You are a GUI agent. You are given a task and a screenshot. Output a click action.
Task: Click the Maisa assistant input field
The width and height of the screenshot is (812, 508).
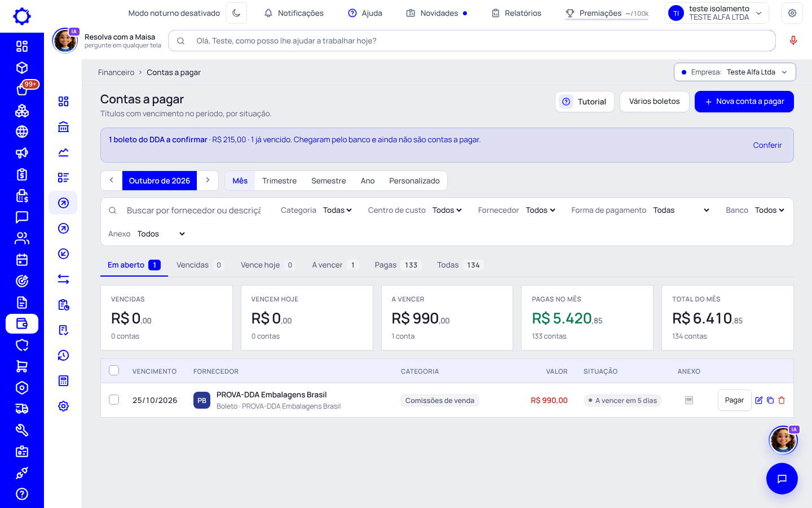472,41
